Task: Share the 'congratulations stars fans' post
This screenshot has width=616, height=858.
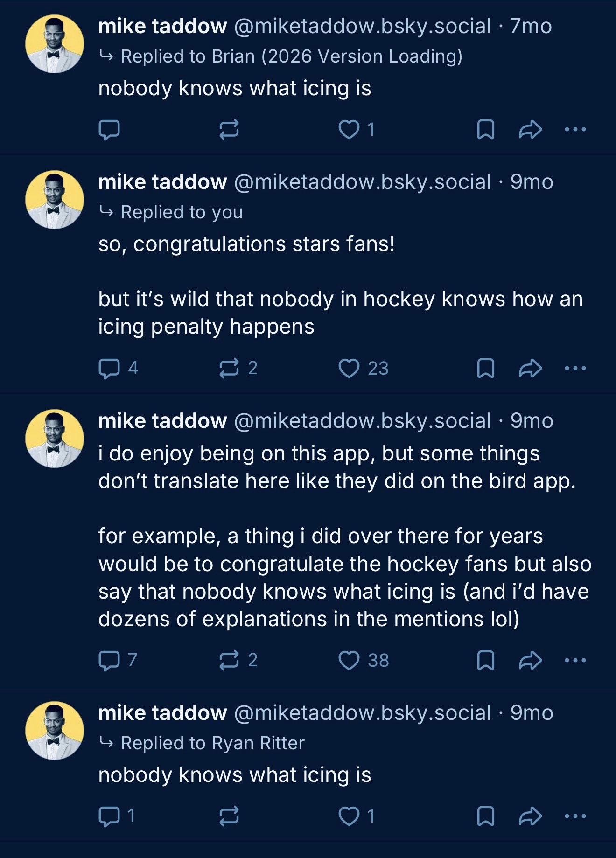Action: pos(530,368)
